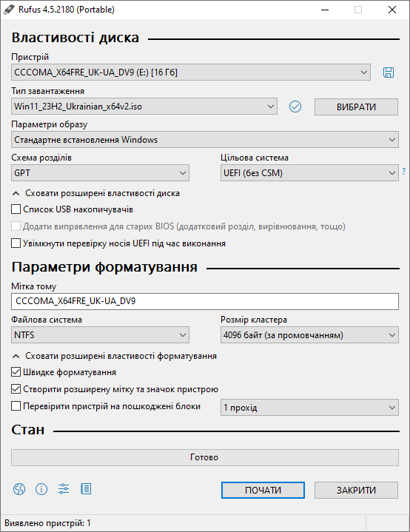This screenshot has height=532, width=410.
Task: Click the Rufus USB title icon
Action: tap(9, 10)
